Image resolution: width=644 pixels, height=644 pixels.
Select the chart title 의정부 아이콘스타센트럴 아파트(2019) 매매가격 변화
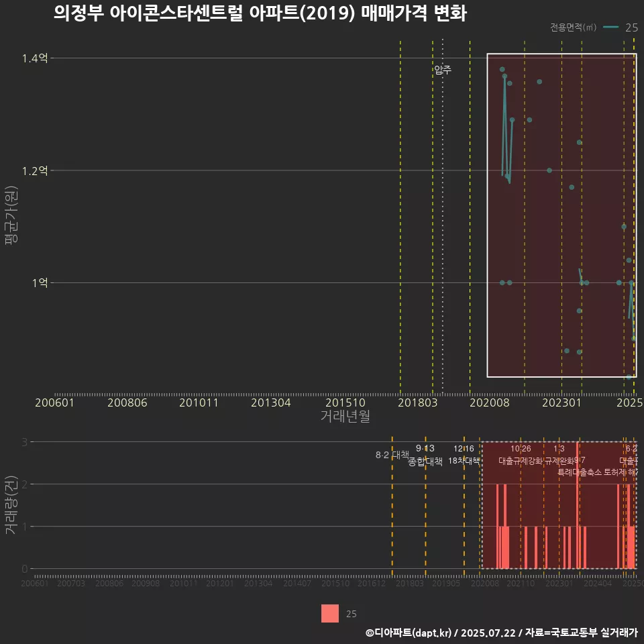point(260,13)
